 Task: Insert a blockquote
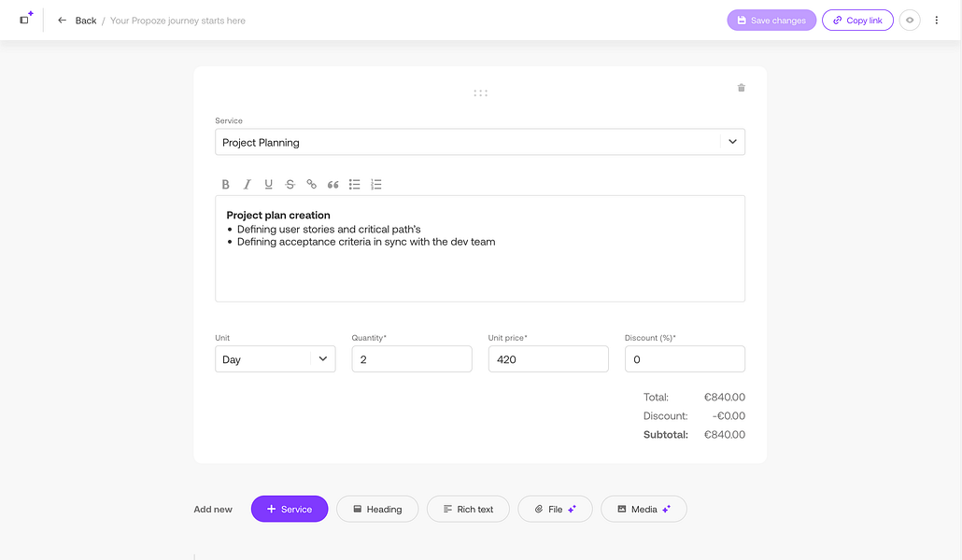pyautogui.click(x=332, y=185)
